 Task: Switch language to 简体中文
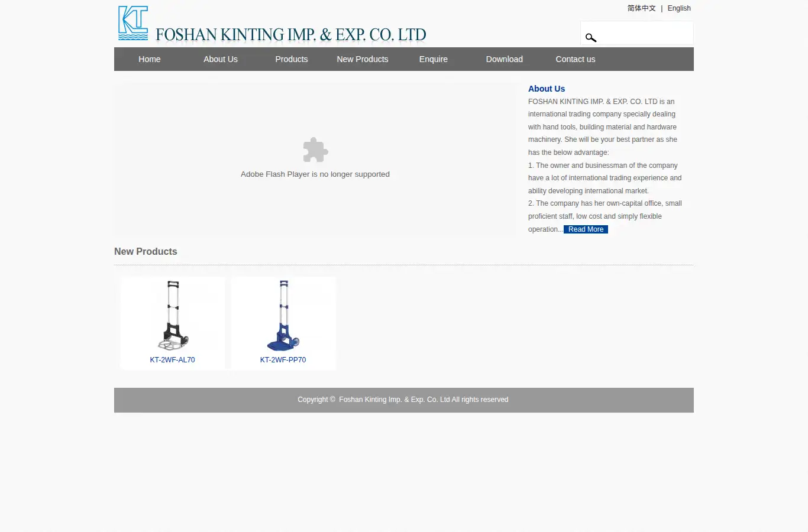coord(641,8)
